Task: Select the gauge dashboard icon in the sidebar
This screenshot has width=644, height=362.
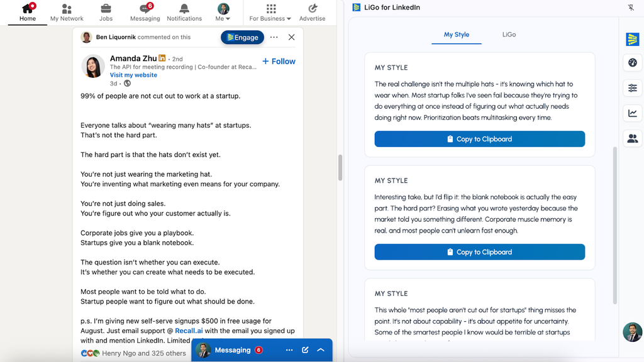Action: click(632, 62)
